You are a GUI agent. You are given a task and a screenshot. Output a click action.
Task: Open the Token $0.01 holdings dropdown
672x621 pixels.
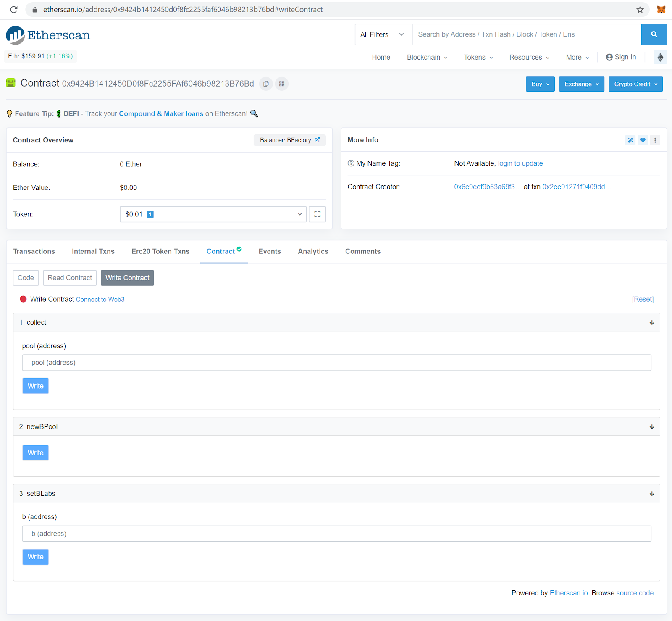pos(213,214)
